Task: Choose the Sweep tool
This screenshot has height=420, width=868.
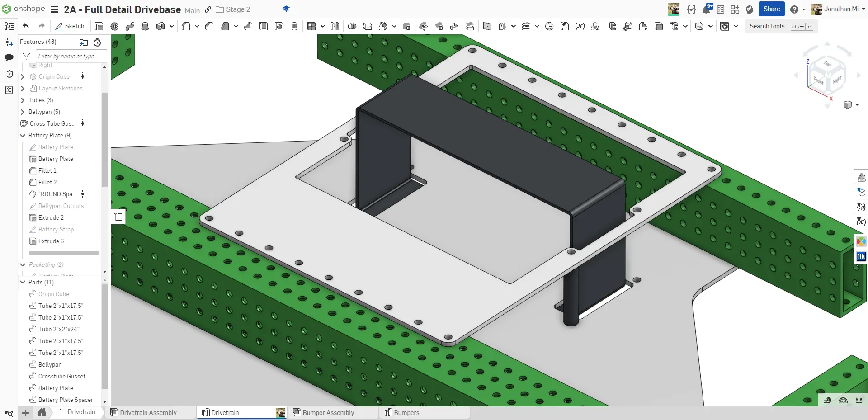Action: click(x=130, y=26)
